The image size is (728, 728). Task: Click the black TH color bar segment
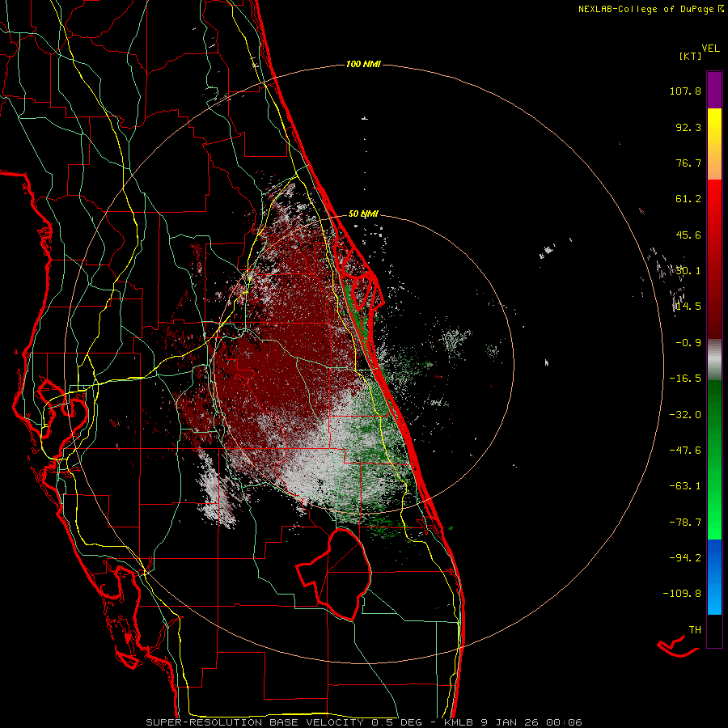[714, 631]
